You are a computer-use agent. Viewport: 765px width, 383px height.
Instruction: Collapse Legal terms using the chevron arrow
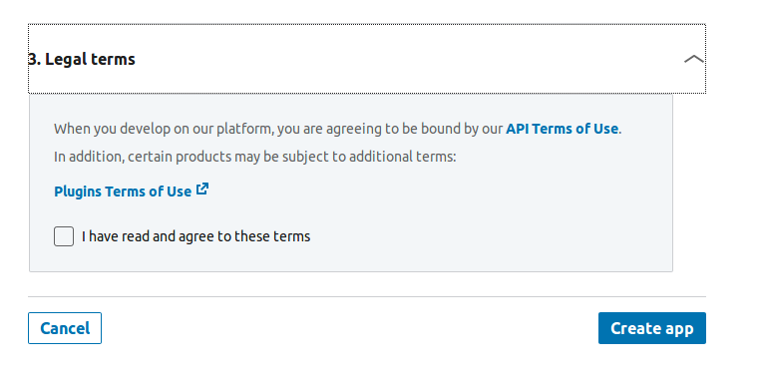693,59
